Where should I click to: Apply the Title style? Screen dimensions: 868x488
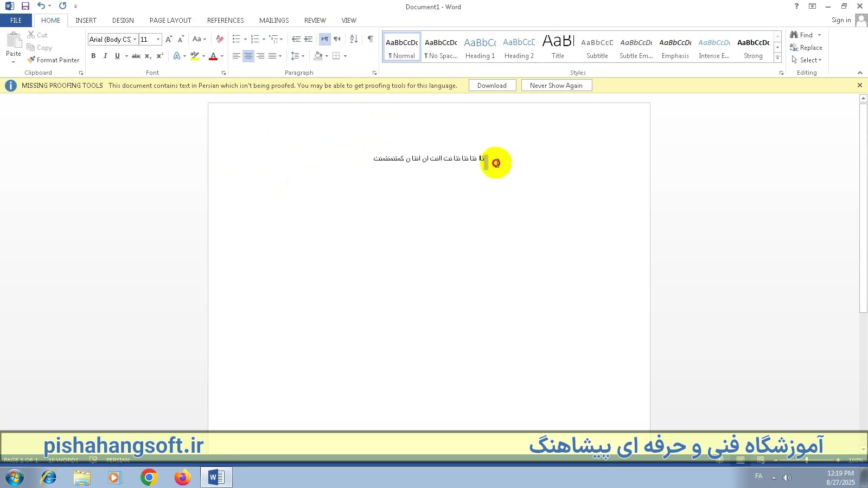pos(558,47)
